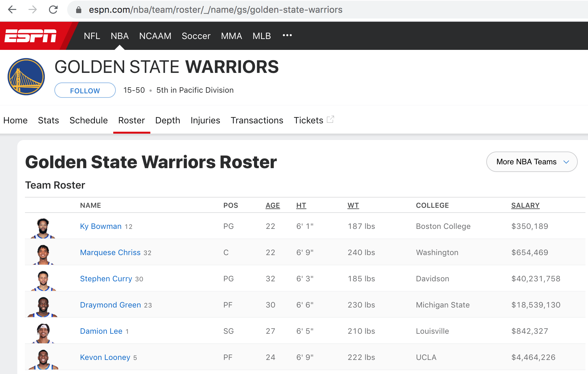Switch to the Depth tab
This screenshot has height=374, width=588.
click(168, 120)
